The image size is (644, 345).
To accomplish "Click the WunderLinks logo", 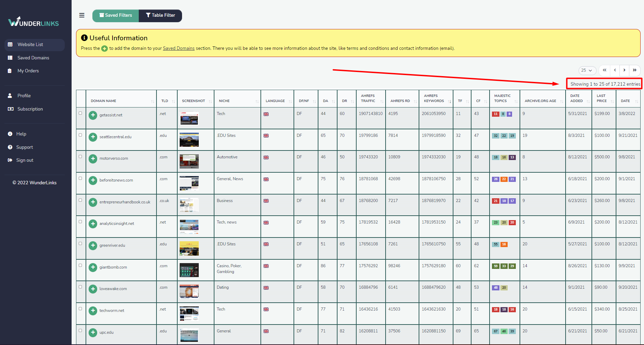I will [x=33, y=22].
